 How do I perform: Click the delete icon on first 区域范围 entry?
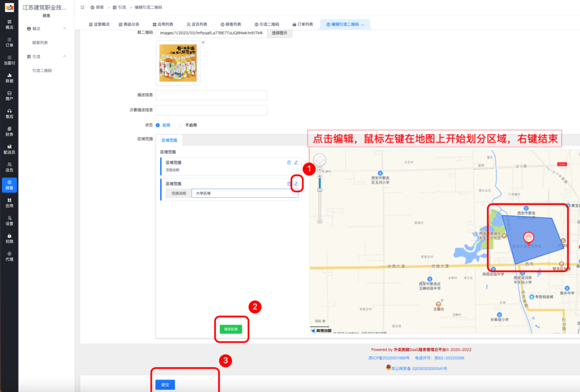pyautogui.click(x=289, y=162)
